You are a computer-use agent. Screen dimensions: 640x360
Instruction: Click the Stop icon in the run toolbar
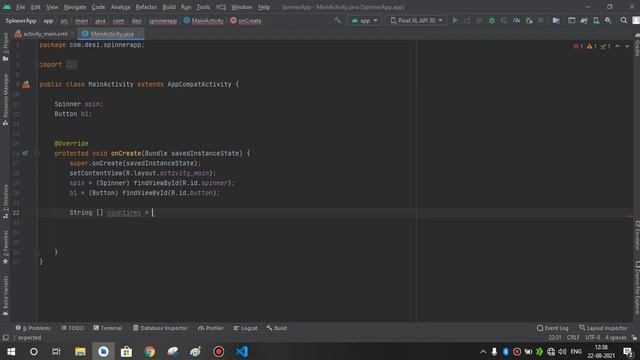tap(541, 20)
